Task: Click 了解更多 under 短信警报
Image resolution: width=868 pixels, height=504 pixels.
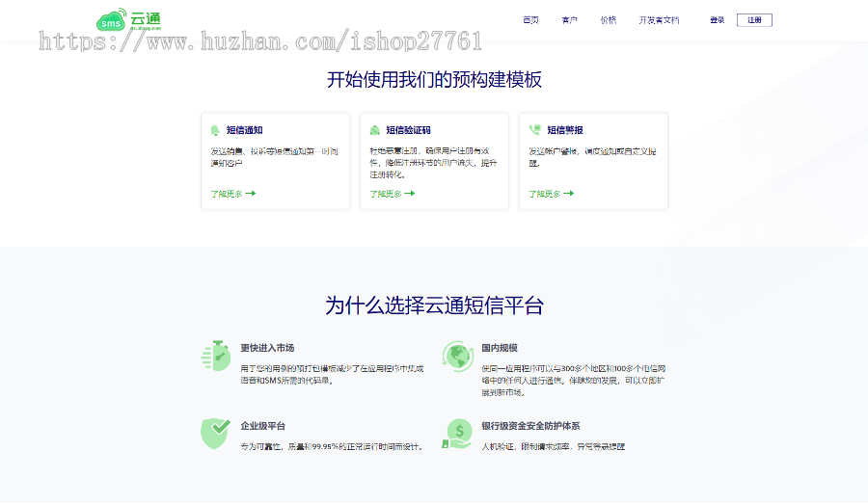Action: [x=545, y=194]
